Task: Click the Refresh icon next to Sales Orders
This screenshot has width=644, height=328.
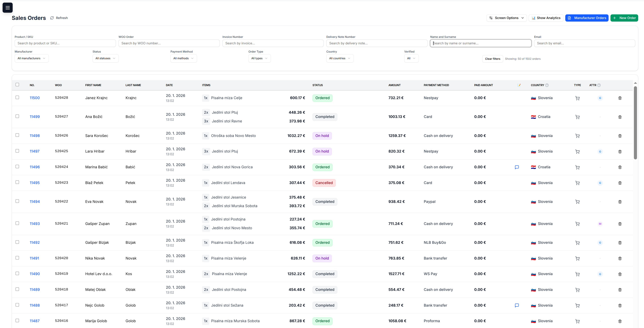Action: [x=52, y=18]
